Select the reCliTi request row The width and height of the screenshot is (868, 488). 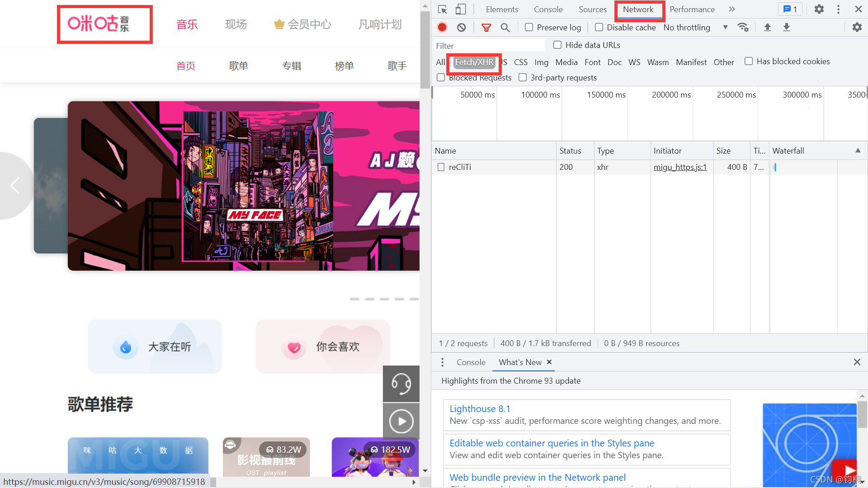point(649,167)
